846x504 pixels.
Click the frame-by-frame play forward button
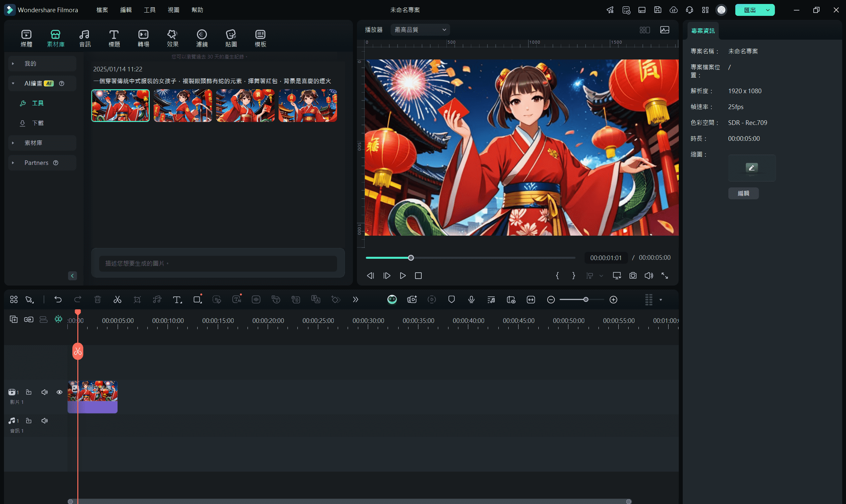[387, 276]
